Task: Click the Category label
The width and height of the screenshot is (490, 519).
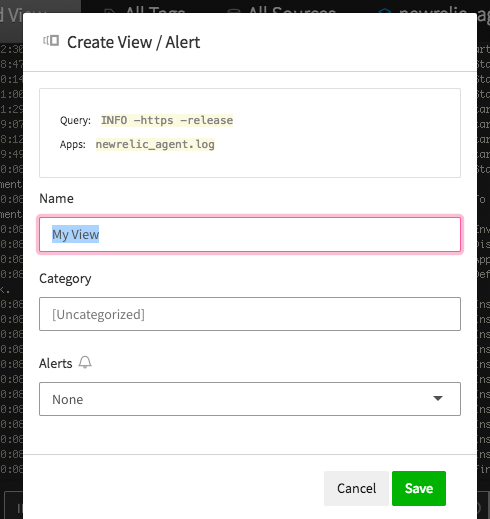Action: click(65, 279)
